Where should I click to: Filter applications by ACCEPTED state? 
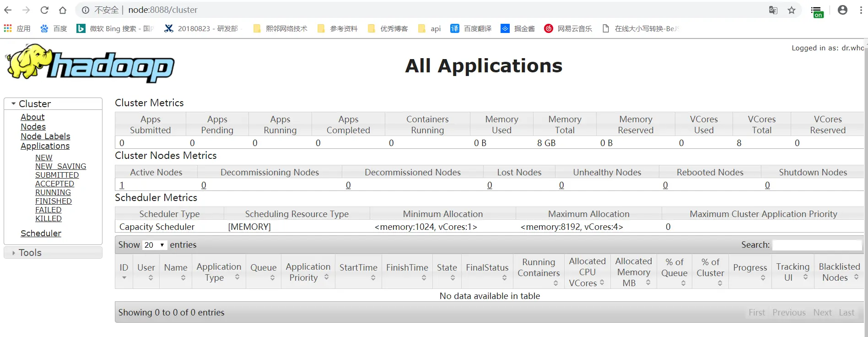54,184
